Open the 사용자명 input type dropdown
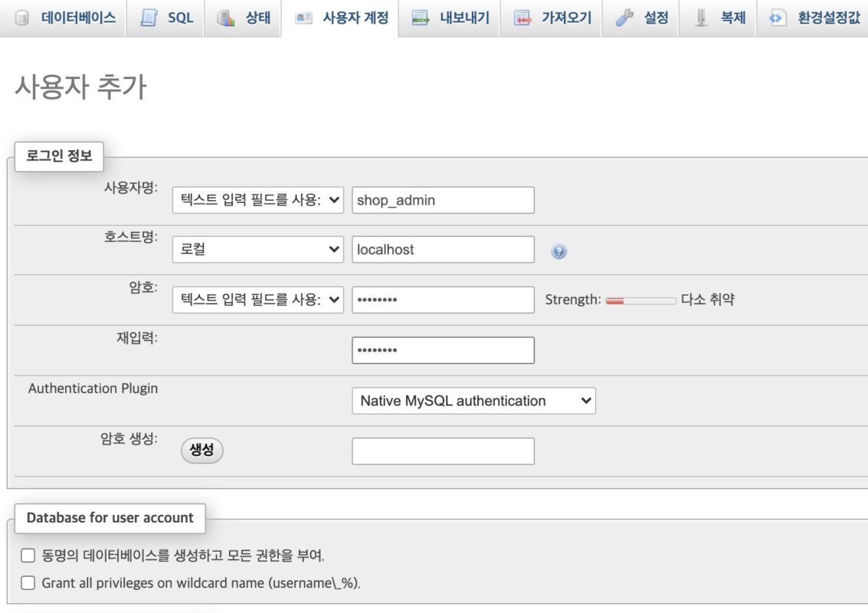 tap(258, 200)
